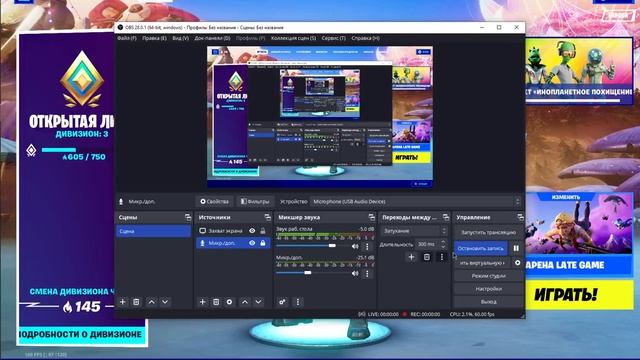Screen dimensions: 640x360
Task: Open the Сервис menu
Action: tap(333, 38)
